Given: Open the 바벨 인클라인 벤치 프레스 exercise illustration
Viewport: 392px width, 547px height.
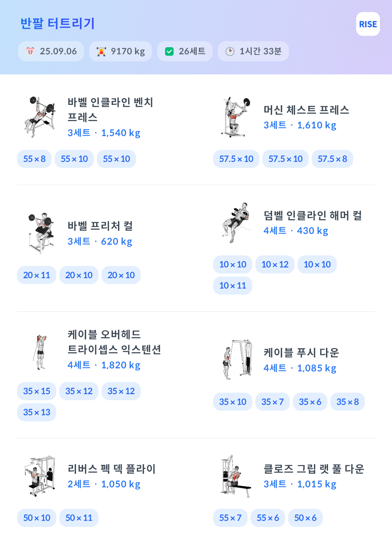Looking at the screenshot, I should [40, 117].
